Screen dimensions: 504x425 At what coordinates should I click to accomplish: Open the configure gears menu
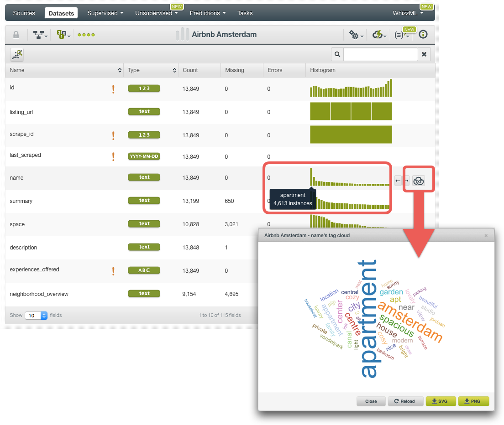tap(356, 35)
